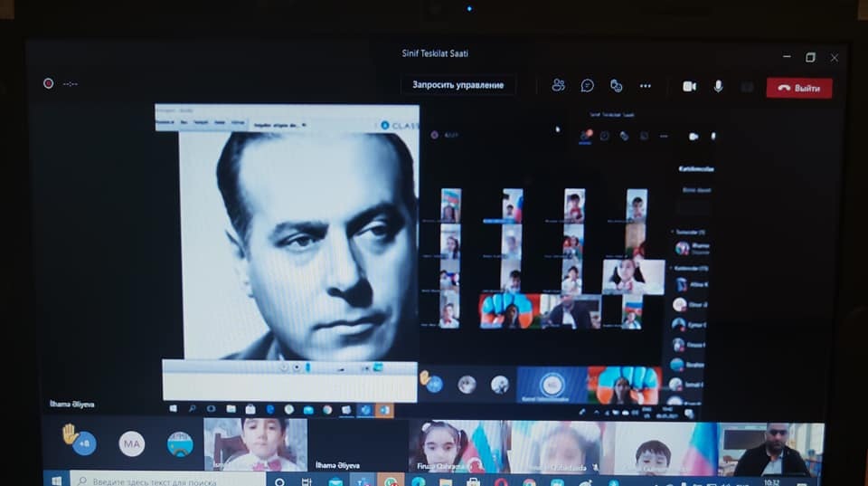Click the shared portrait image of the man
Screen dimensions: 868x486
pos(300,245)
